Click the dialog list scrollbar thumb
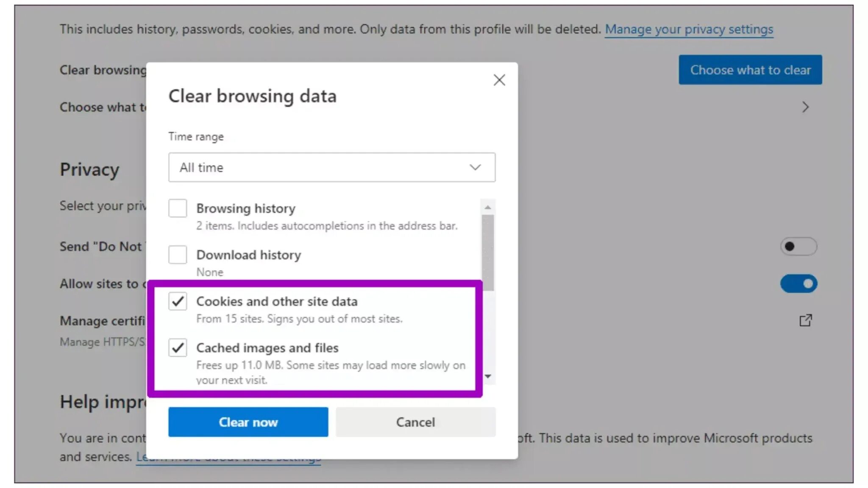The image size is (868, 488). (488, 252)
